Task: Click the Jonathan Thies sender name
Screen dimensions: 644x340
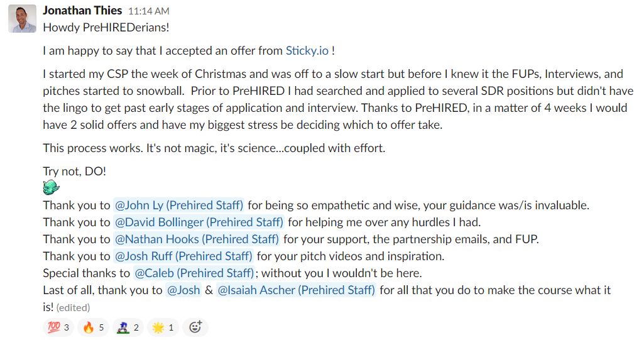Action: [82, 11]
